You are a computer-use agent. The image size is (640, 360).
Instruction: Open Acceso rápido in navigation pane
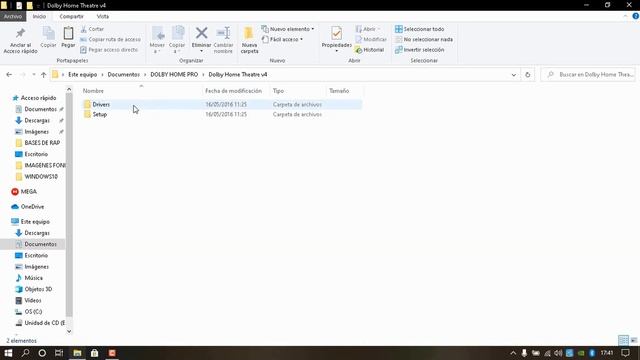[38, 98]
